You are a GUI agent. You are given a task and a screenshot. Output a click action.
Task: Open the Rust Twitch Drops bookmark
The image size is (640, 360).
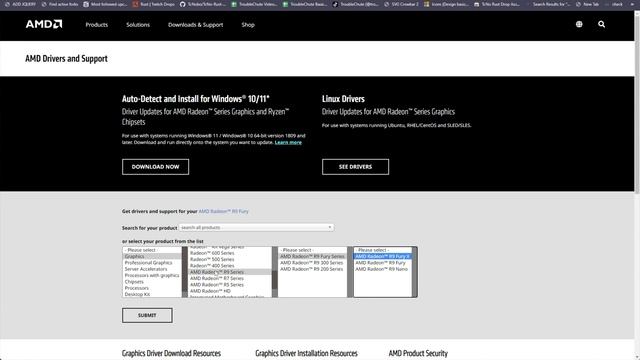pyautogui.click(x=153, y=4)
